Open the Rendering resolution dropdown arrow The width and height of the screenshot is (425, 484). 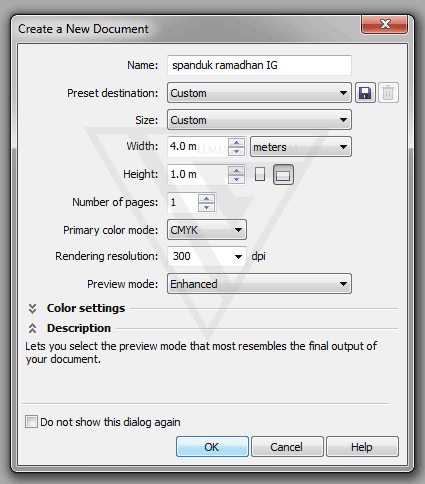(238, 256)
